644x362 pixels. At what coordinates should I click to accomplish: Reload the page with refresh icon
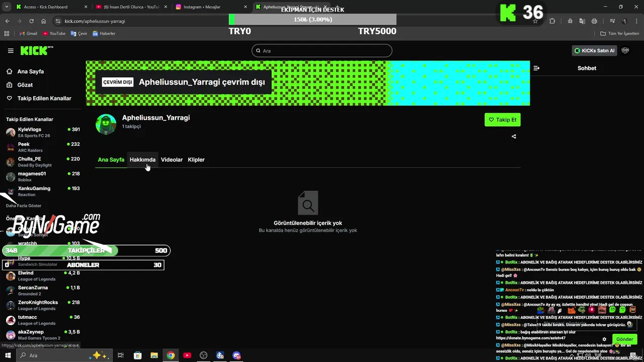[x=31, y=21]
